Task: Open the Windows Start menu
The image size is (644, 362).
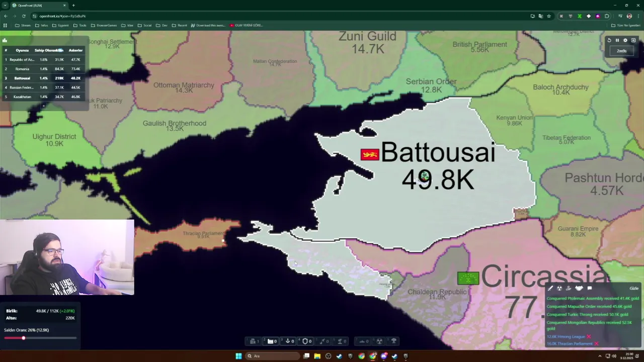Action: pos(238,356)
